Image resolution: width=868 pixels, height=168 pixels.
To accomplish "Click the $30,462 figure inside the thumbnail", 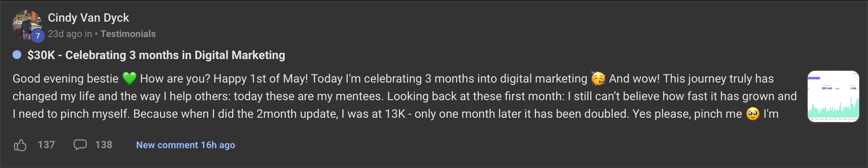I will [827, 88].
